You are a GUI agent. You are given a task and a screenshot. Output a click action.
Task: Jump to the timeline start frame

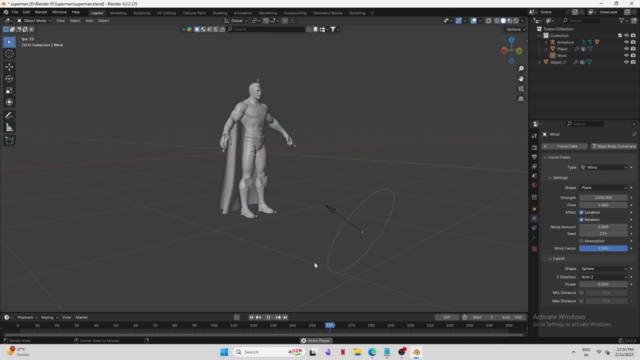click(x=251, y=317)
